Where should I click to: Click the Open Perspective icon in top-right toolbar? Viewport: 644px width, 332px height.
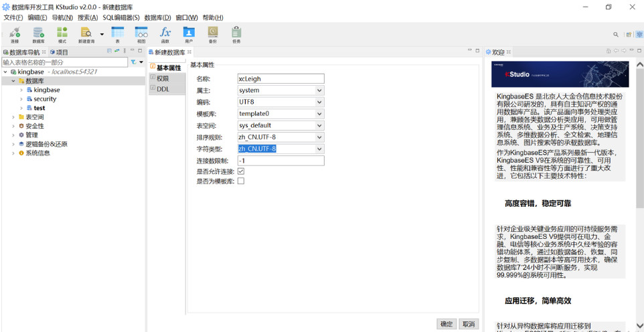(x=629, y=35)
